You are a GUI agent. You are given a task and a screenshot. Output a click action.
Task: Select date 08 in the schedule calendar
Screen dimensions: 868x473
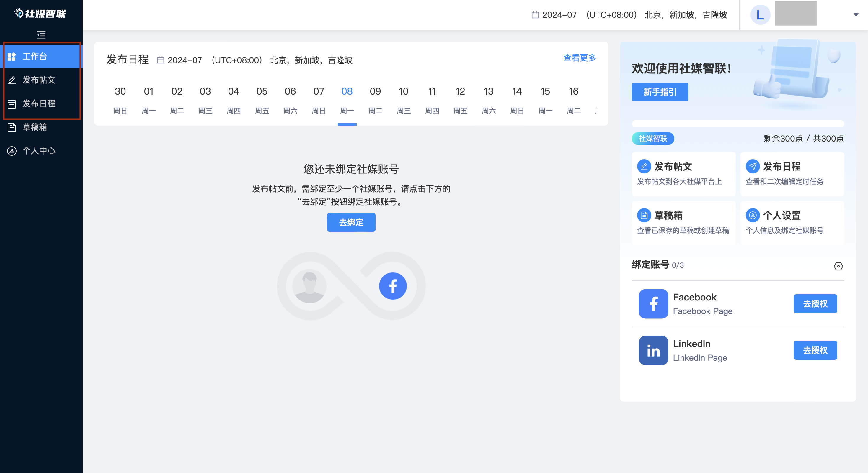pos(347,91)
